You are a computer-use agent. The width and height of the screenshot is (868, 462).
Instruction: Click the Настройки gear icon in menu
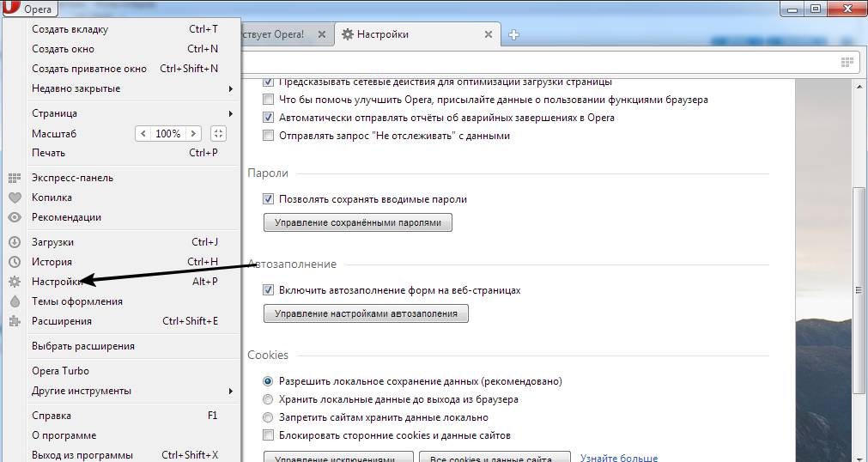pos(14,282)
